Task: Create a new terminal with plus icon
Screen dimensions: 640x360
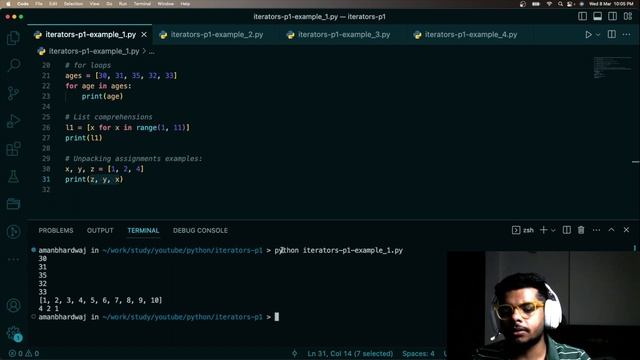Action: 543,230
